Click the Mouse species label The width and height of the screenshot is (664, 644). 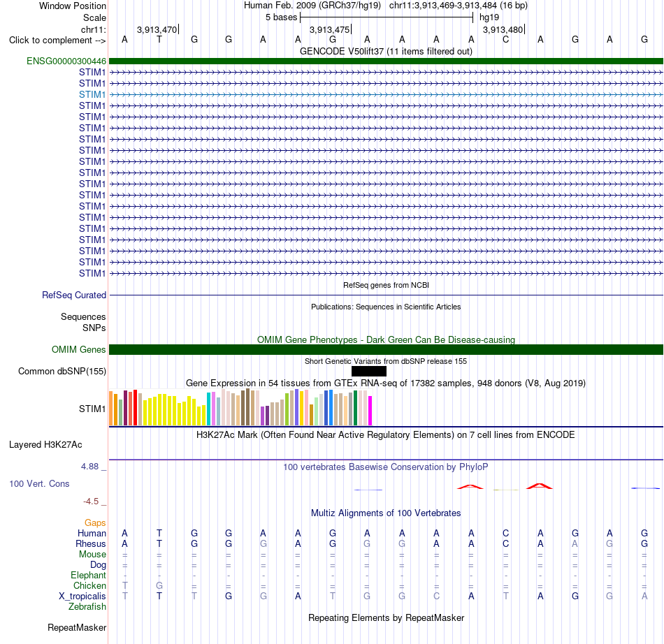click(92, 554)
